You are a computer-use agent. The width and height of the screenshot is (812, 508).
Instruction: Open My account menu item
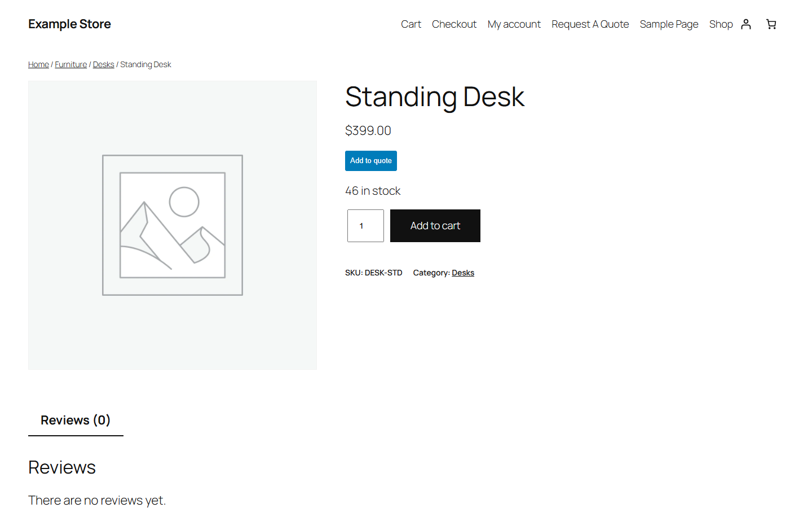514,24
